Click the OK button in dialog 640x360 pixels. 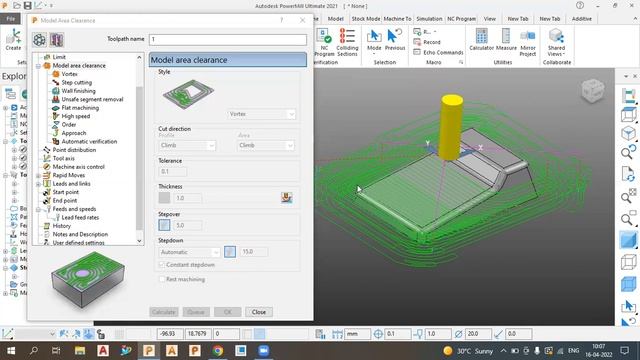[228, 312]
